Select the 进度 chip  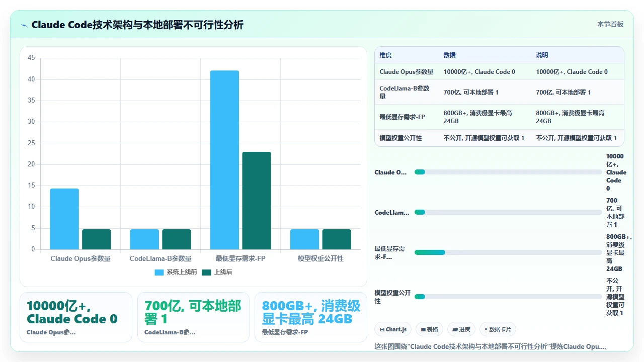[x=461, y=329]
